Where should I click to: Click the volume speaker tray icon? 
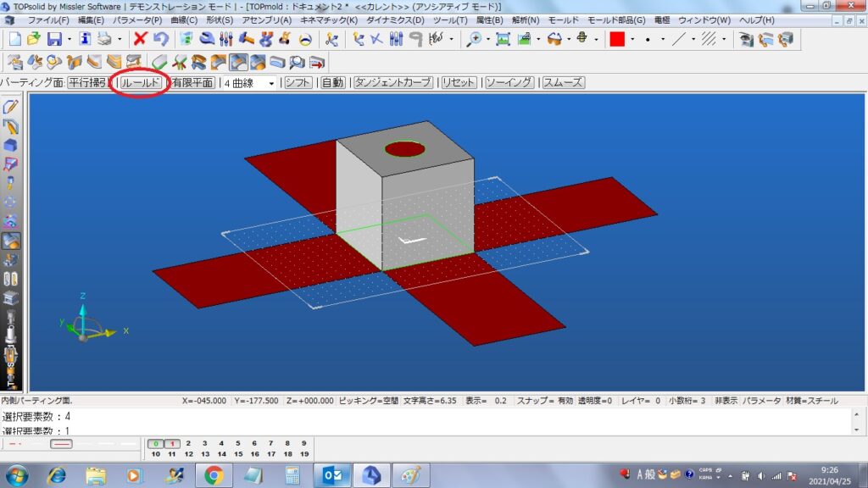[x=761, y=476]
